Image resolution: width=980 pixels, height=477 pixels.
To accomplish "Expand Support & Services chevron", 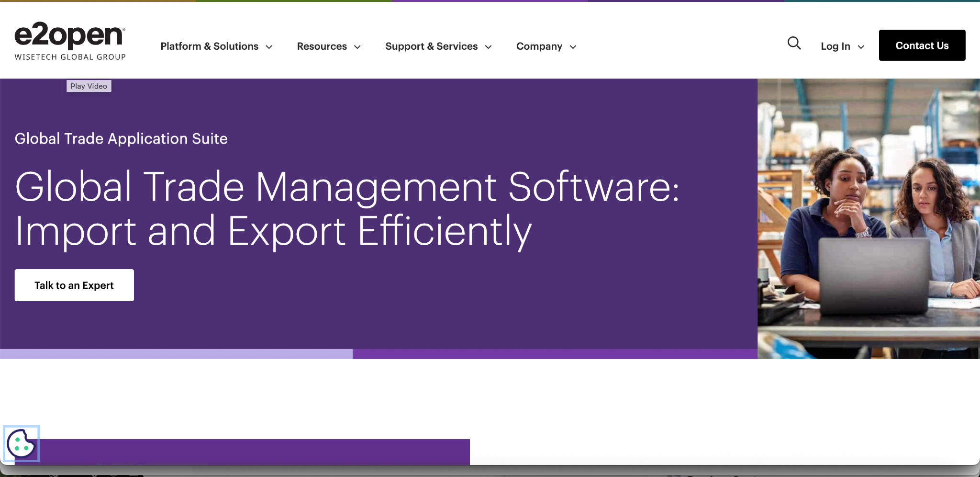I will click(x=488, y=47).
